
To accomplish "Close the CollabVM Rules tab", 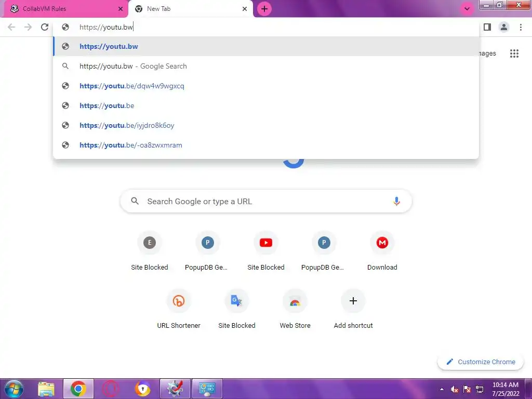I will click(x=121, y=9).
